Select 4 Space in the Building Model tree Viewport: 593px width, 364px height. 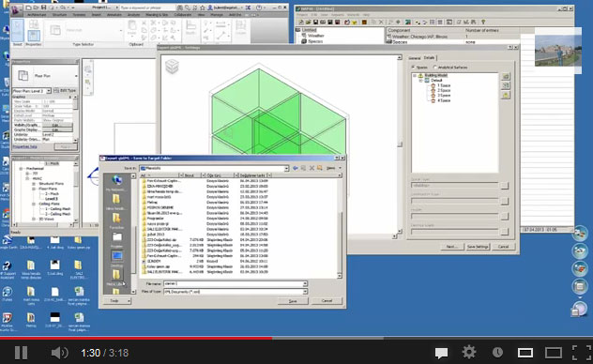pyautogui.click(x=444, y=100)
